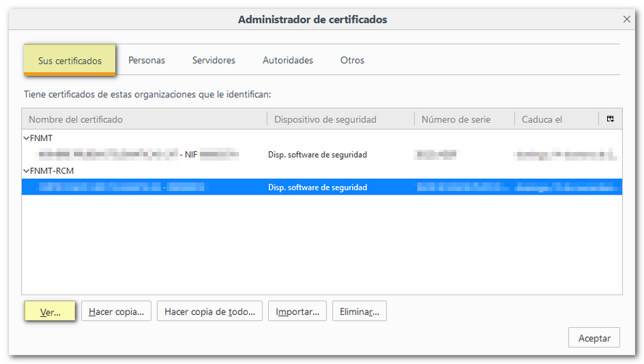Viewport: 644px width, 364px height.
Task: Sort by Dispositivo de seguridad column
Action: point(340,119)
